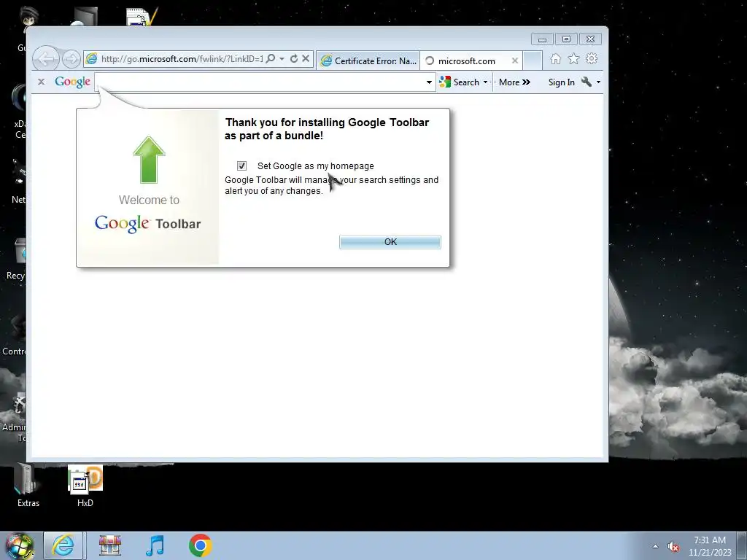The image size is (747, 560).
Task: Open the HxD desktop shortcut
Action: pos(85,486)
